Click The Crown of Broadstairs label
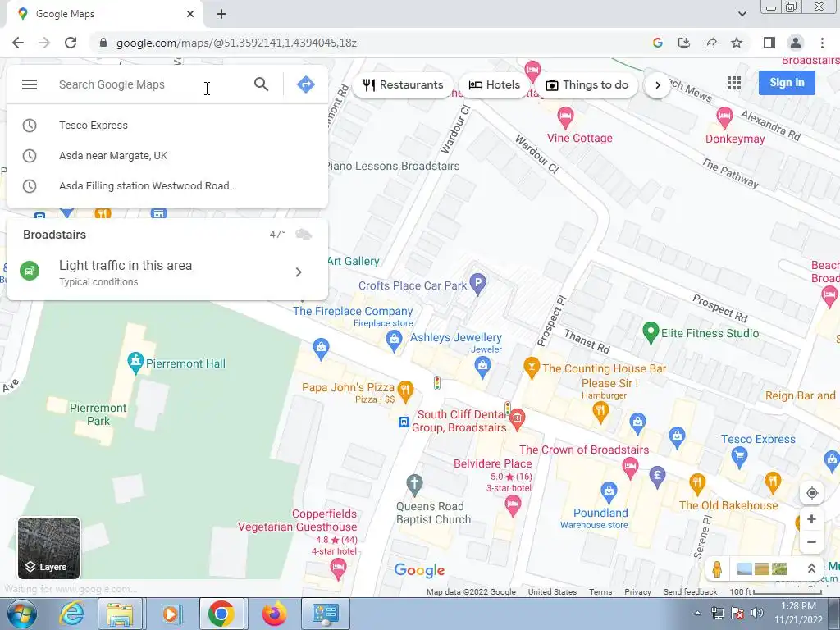The width and height of the screenshot is (840, 630). tap(584, 450)
